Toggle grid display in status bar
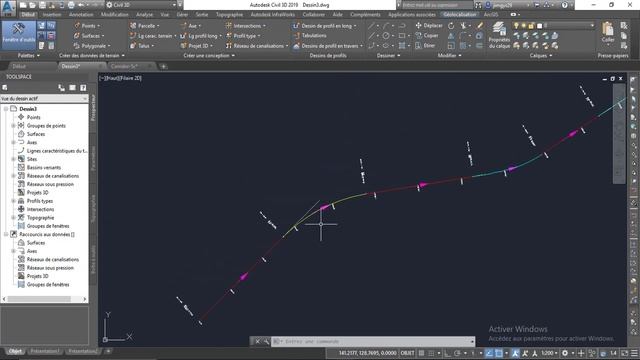640x360 pixels. click(x=421, y=353)
